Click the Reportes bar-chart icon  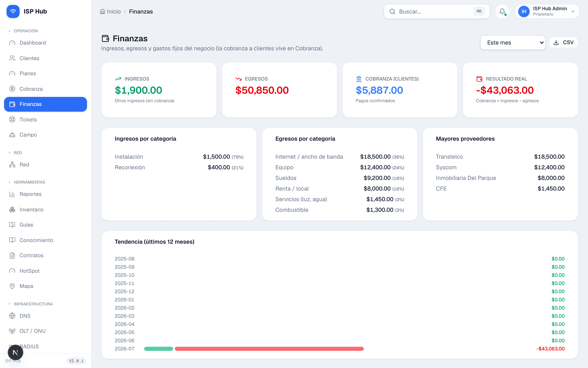tap(12, 194)
